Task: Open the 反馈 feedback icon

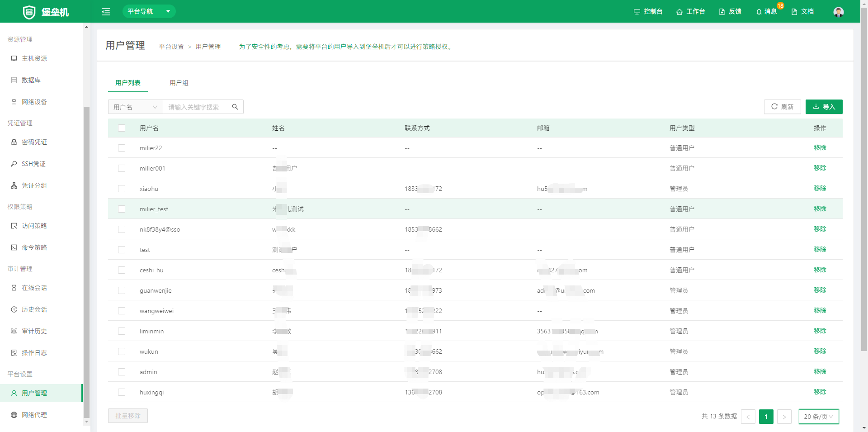Action: click(x=722, y=12)
